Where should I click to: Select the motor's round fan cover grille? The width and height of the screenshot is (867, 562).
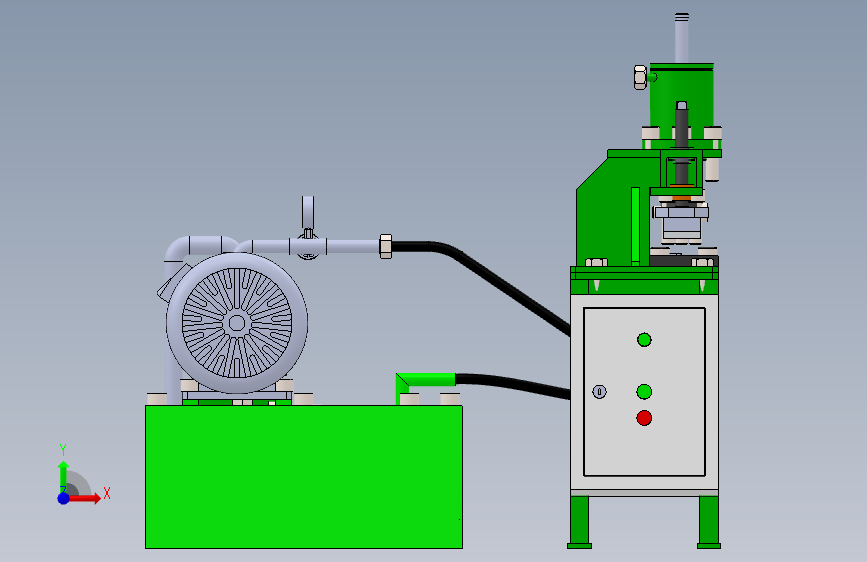coord(237,323)
